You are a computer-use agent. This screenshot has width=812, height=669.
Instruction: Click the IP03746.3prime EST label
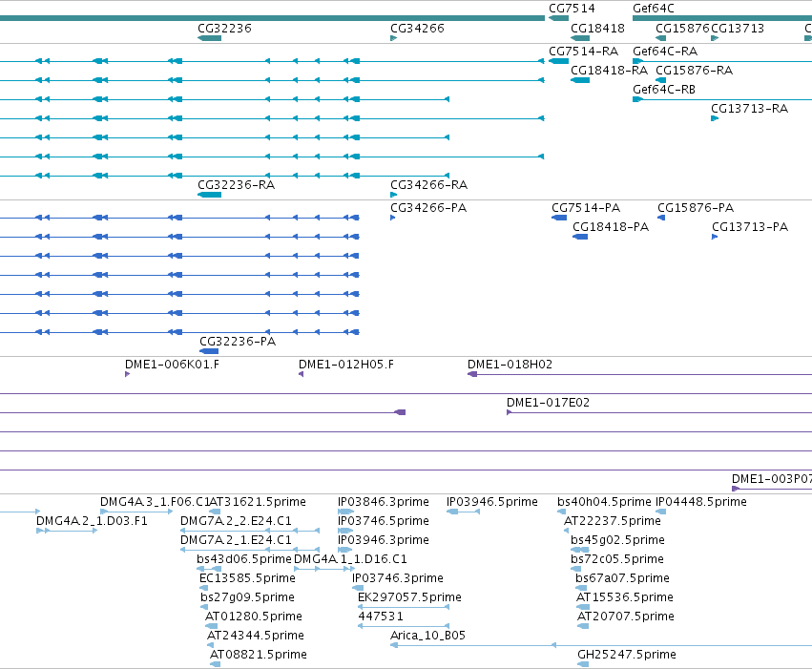[x=398, y=578]
